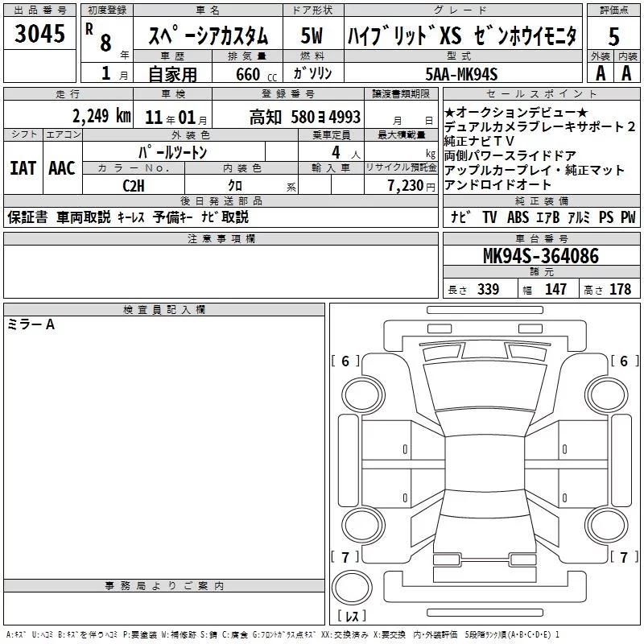Image resolution: width=644 pixels, height=644 pixels.
Task: Click 両側パワースライドドア line
Action: tap(510, 155)
